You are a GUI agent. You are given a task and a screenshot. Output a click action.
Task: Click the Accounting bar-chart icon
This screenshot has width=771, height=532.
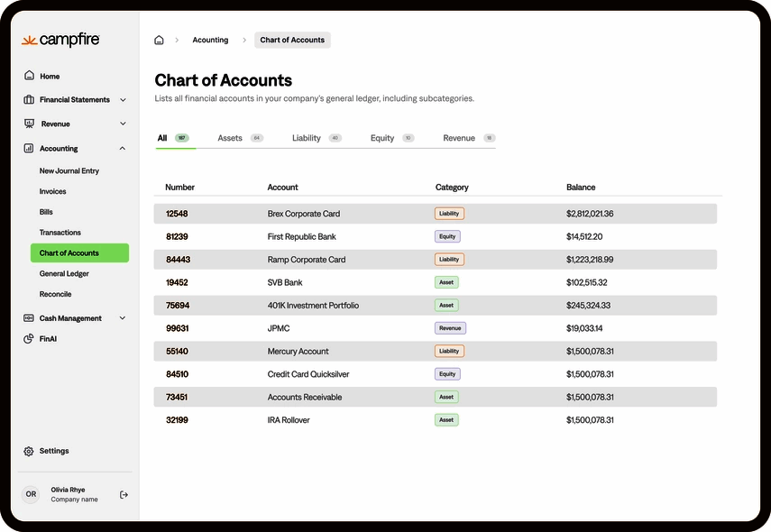pos(29,148)
